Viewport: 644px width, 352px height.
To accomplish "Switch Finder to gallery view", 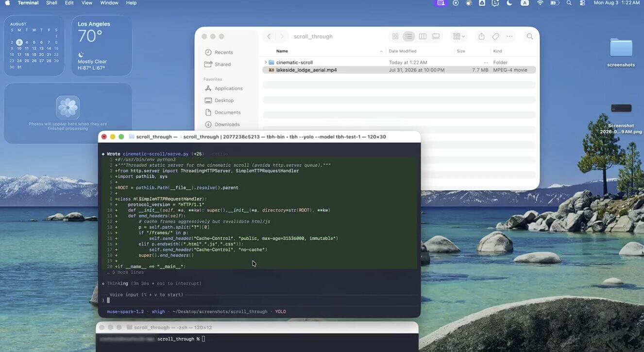I will [x=436, y=36].
